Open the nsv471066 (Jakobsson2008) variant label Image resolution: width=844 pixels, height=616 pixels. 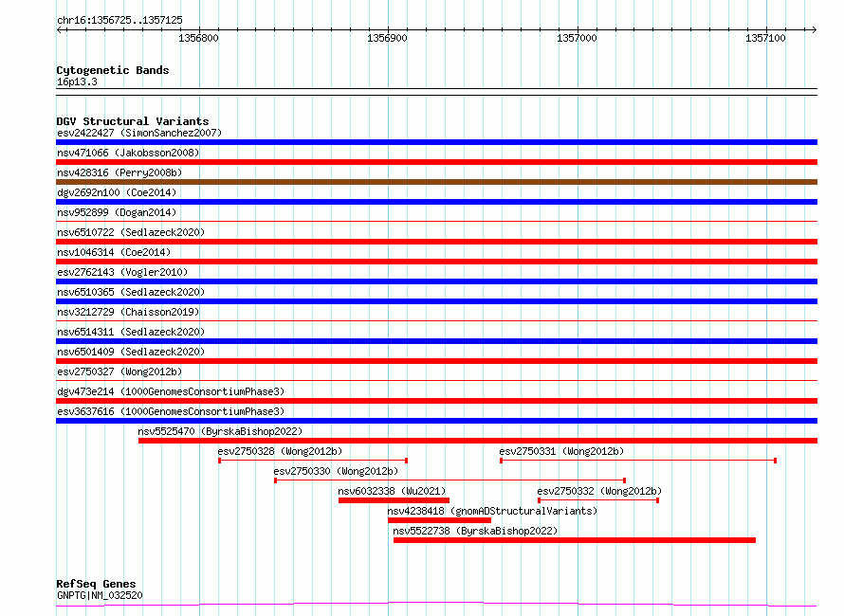point(128,153)
